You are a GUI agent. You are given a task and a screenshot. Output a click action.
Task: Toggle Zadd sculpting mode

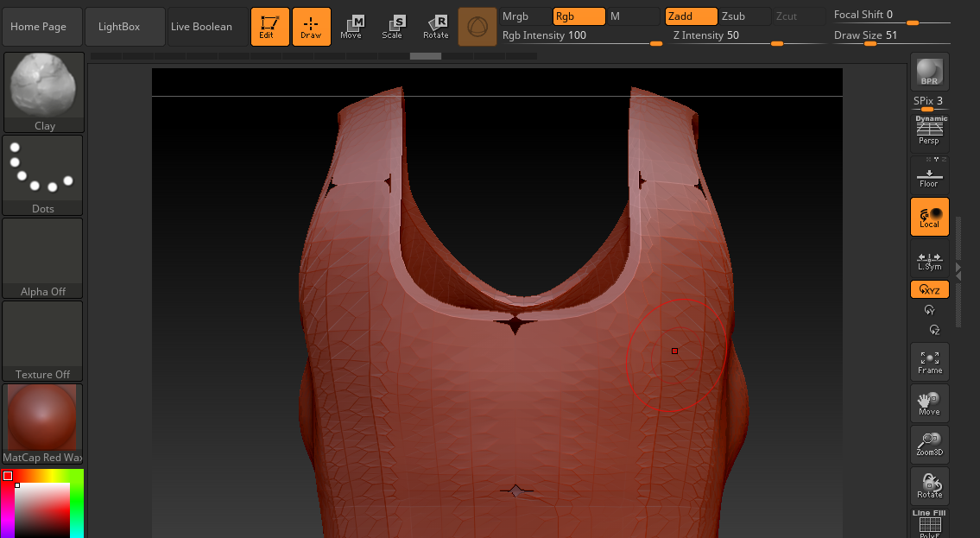pyautogui.click(x=691, y=16)
